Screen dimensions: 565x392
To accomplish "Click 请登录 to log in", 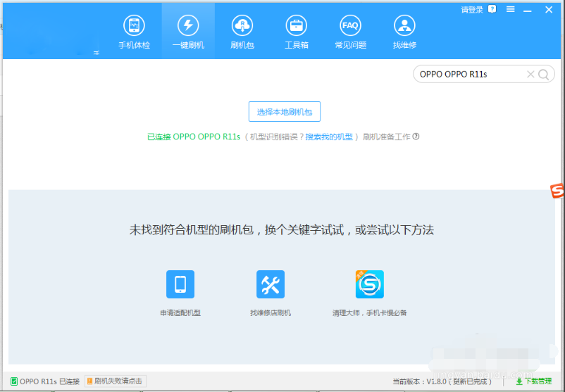I will pyautogui.click(x=472, y=10).
